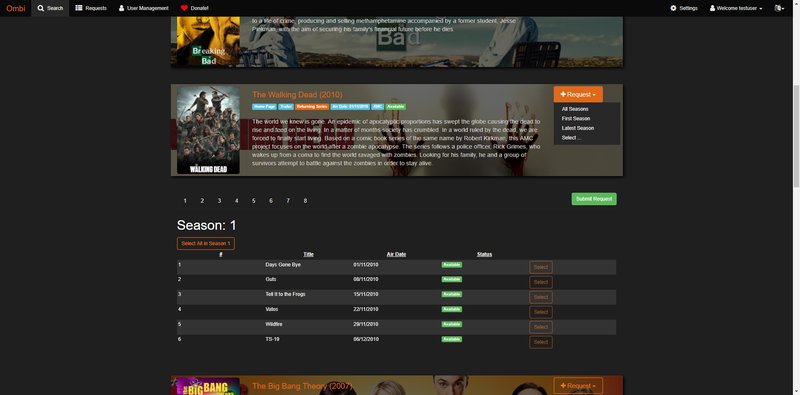Click Select All in Season 1

[x=206, y=243]
